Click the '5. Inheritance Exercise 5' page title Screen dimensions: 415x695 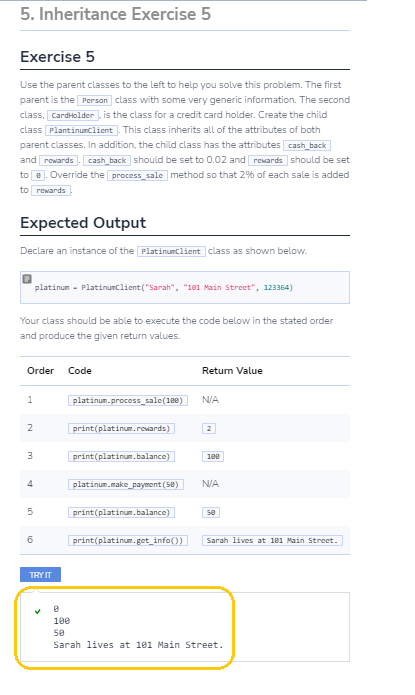115,14
